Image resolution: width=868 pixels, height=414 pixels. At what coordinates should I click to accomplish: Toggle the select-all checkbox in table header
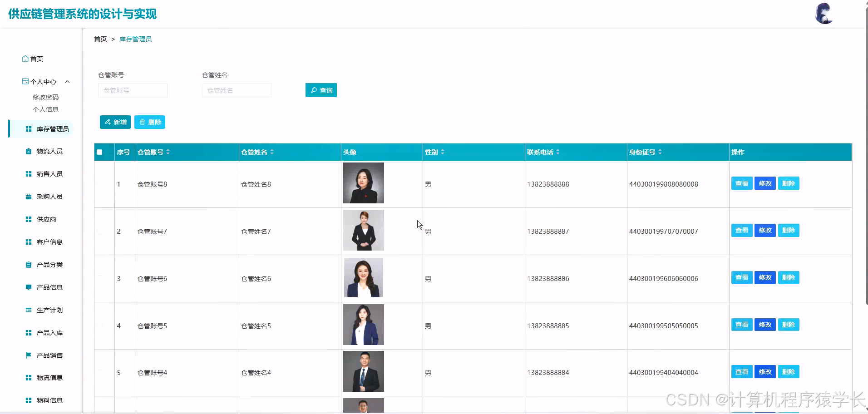click(99, 152)
